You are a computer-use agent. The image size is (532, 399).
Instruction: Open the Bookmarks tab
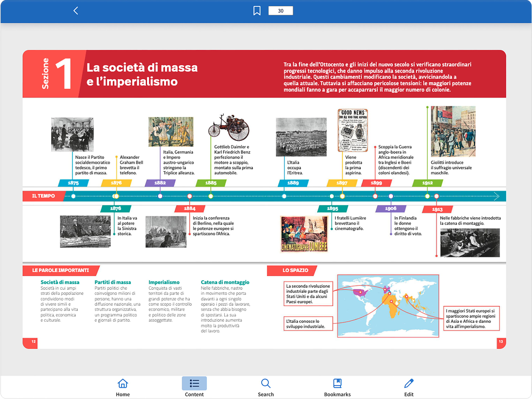pos(337,388)
